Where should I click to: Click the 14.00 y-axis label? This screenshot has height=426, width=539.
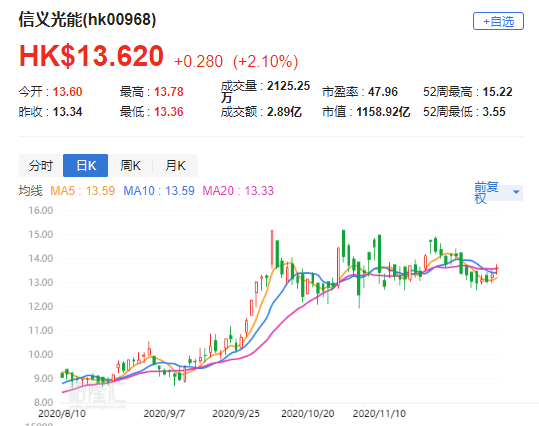coord(41,258)
